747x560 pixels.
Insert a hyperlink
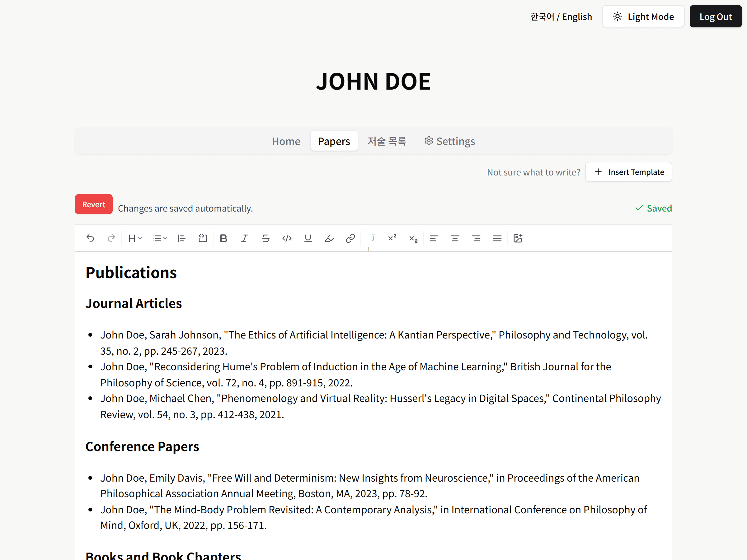[x=350, y=238]
